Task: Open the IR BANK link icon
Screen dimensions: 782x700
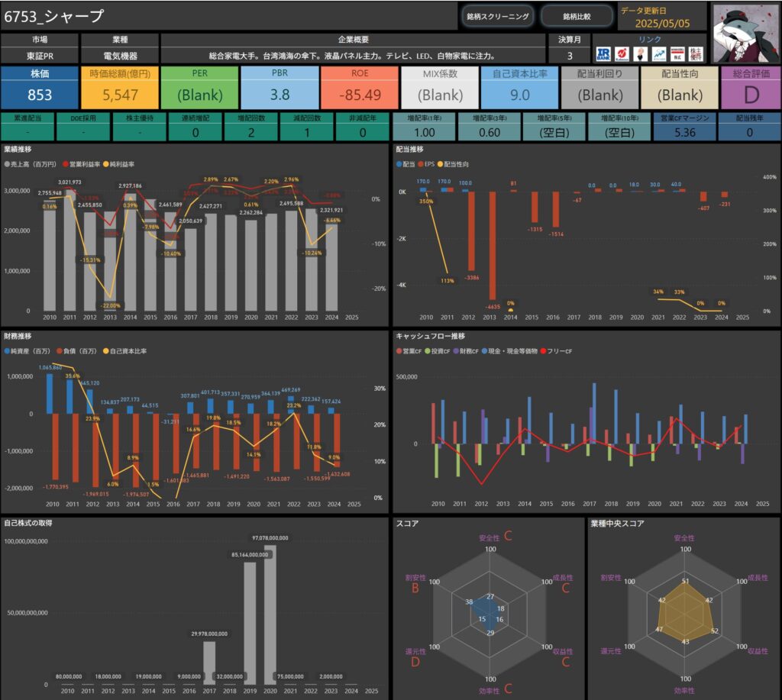Action: tap(603, 54)
